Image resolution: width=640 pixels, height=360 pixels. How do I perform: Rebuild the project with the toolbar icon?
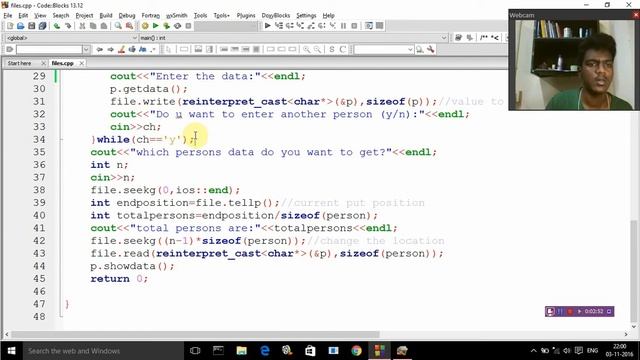178,26
